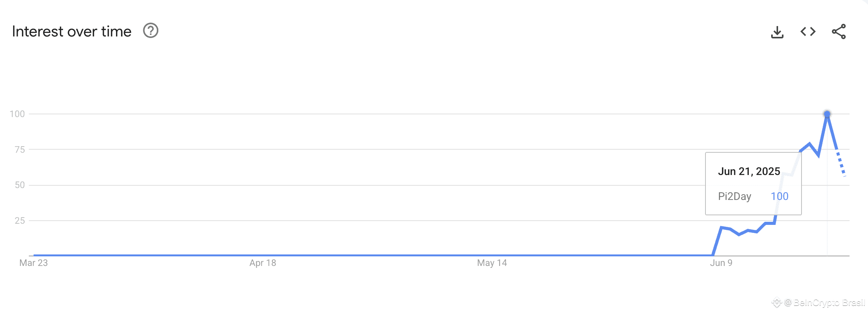
Task: Click the Pi2Day label in tooltip
Action: tap(734, 196)
